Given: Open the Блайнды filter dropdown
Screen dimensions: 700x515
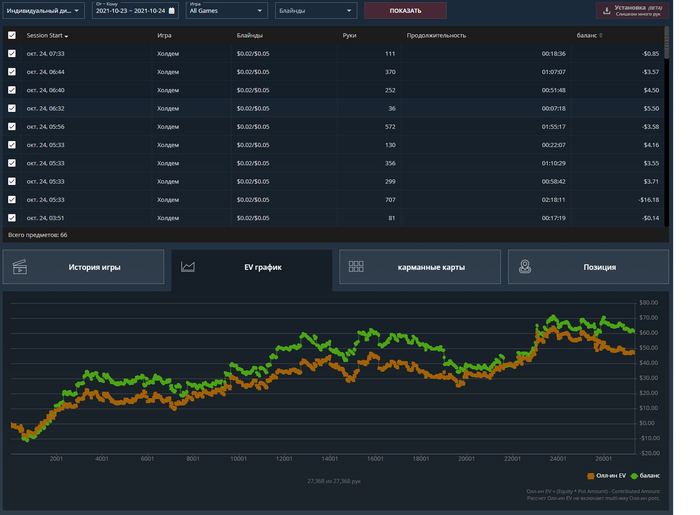Looking at the screenshot, I should tap(316, 11).
